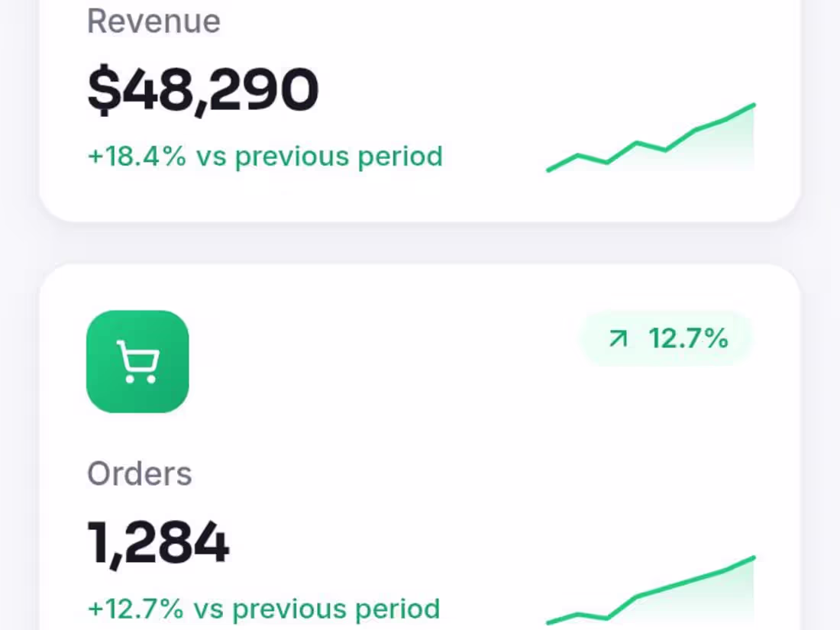The width and height of the screenshot is (840, 630).
Task: Click the highest end point of the Orders sparkline
Action: click(x=754, y=558)
